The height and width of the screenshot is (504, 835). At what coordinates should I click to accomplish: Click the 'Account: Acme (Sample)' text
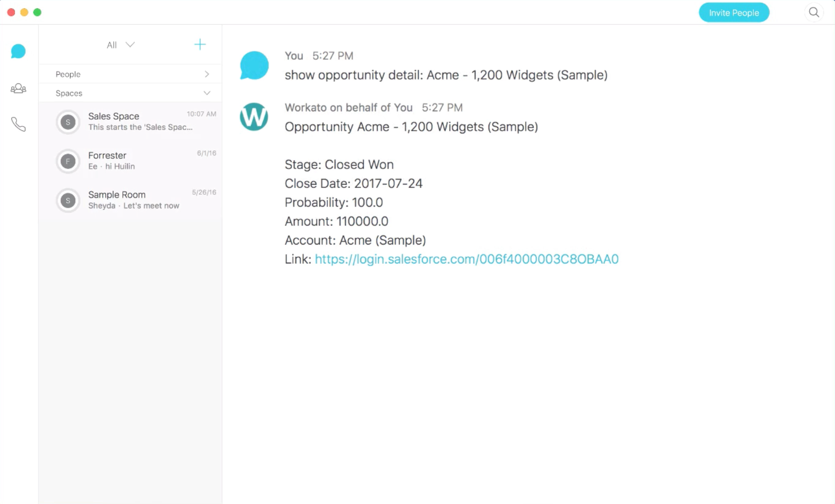[355, 240]
